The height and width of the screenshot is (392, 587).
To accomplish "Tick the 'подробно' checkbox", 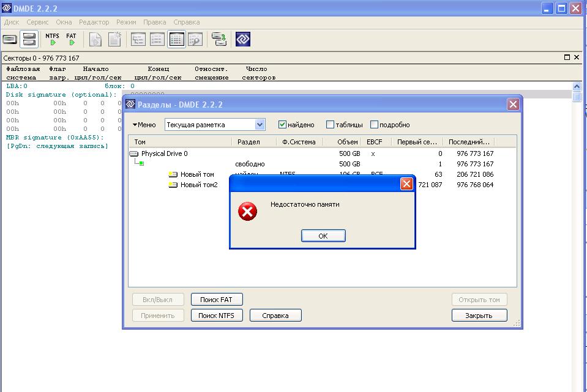I will 375,125.
